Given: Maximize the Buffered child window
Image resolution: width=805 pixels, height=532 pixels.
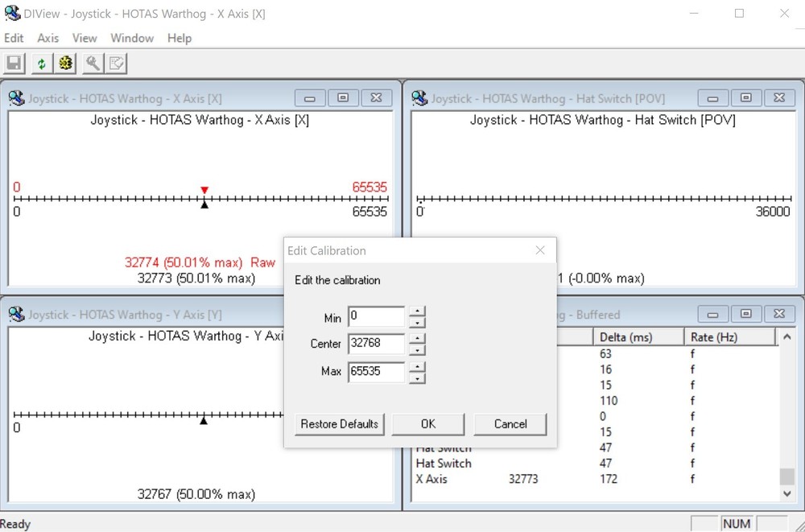Looking at the screenshot, I should pos(746,314).
